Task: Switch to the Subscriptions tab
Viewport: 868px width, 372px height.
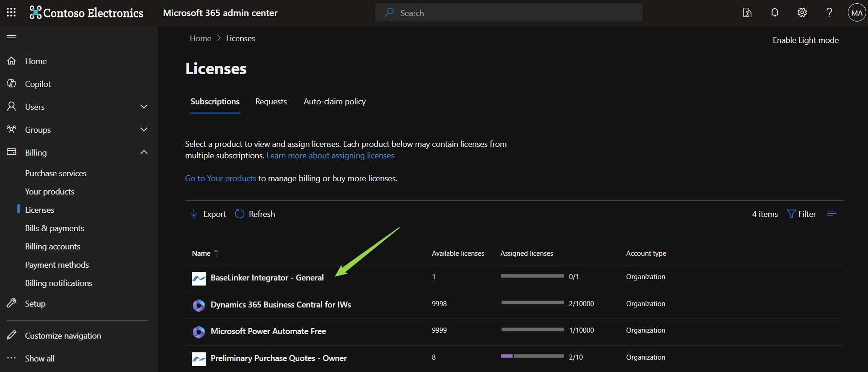Action: point(215,102)
